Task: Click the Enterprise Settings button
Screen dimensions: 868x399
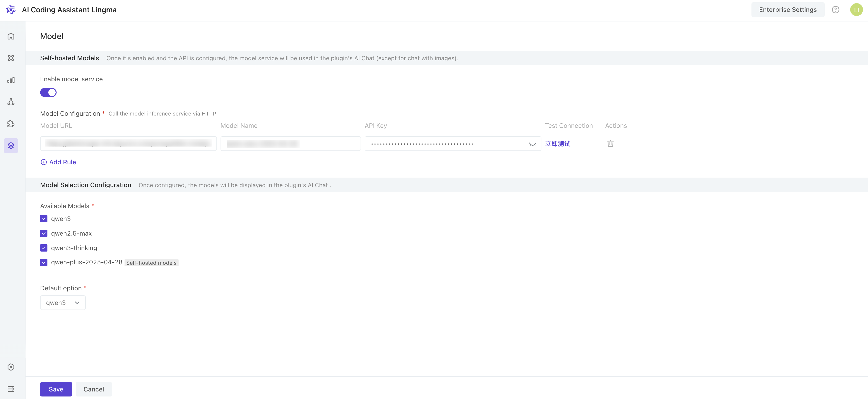Action: (787, 10)
